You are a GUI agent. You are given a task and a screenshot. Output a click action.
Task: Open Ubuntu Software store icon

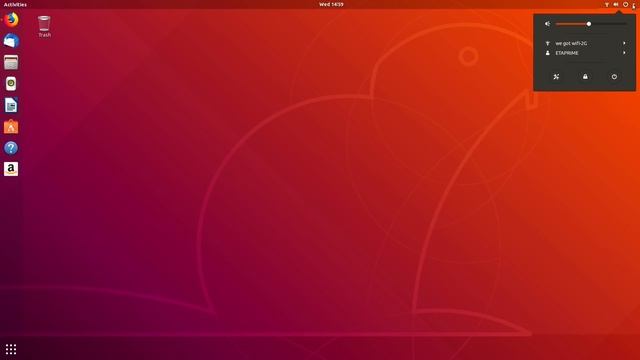tap(11, 127)
